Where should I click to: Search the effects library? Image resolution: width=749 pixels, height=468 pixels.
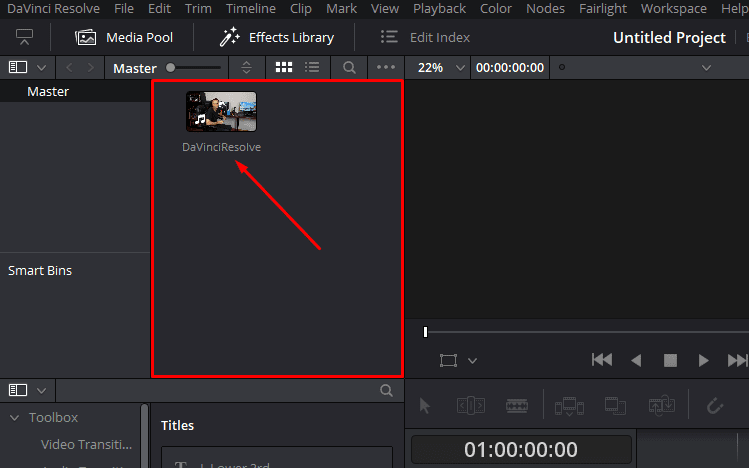tap(386, 391)
